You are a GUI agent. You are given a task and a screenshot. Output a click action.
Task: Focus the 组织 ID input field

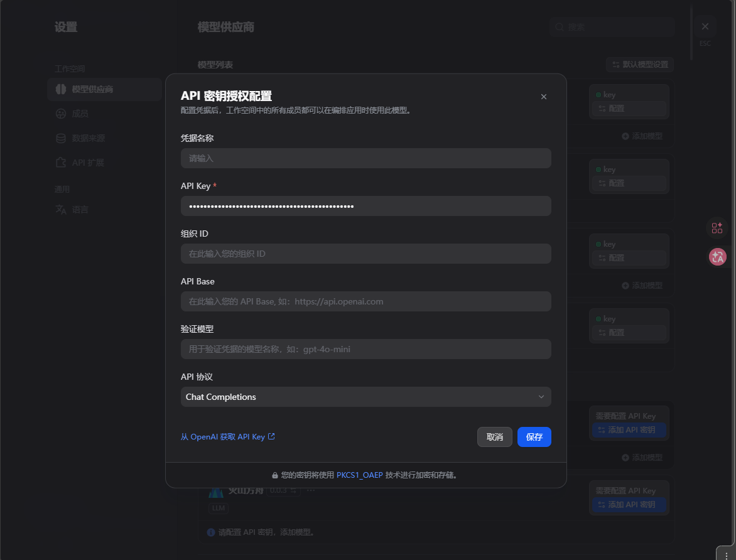click(x=365, y=254)
